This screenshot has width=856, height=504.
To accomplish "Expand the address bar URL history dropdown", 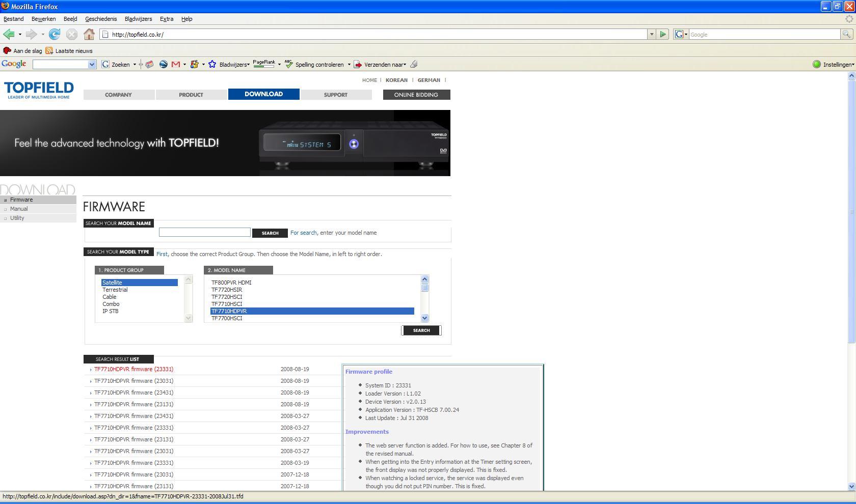I will pos(651,34).
